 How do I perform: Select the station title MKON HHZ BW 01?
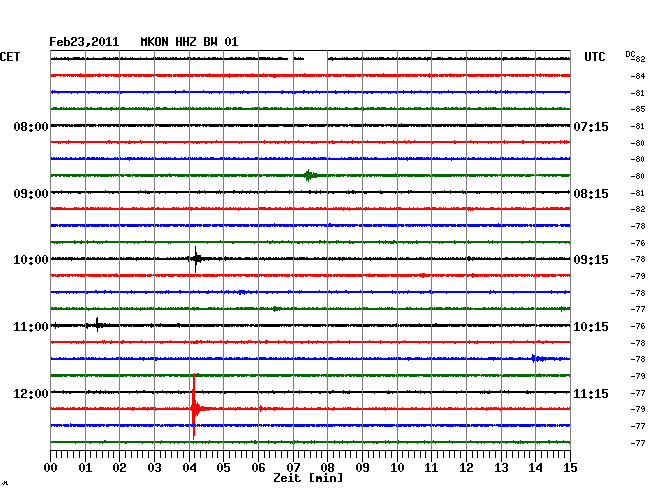(189, 42)
